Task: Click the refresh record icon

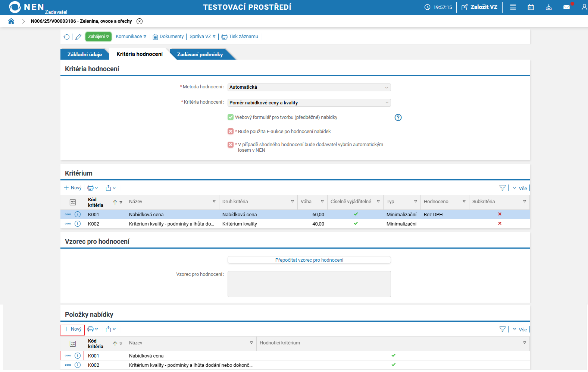Action: click(66, 37)
